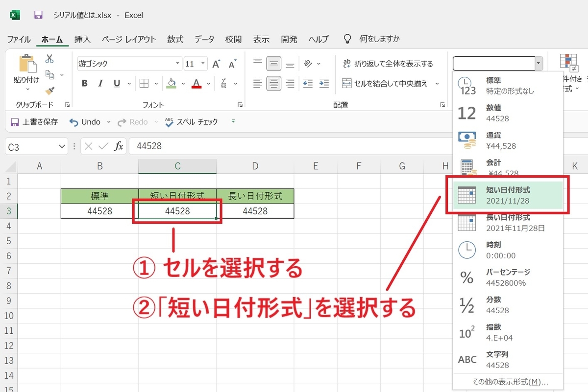The width and height of the screenshot is (588, 392).
Task: Toggle center horizontal alignment
Action: [x=274, y=83]
